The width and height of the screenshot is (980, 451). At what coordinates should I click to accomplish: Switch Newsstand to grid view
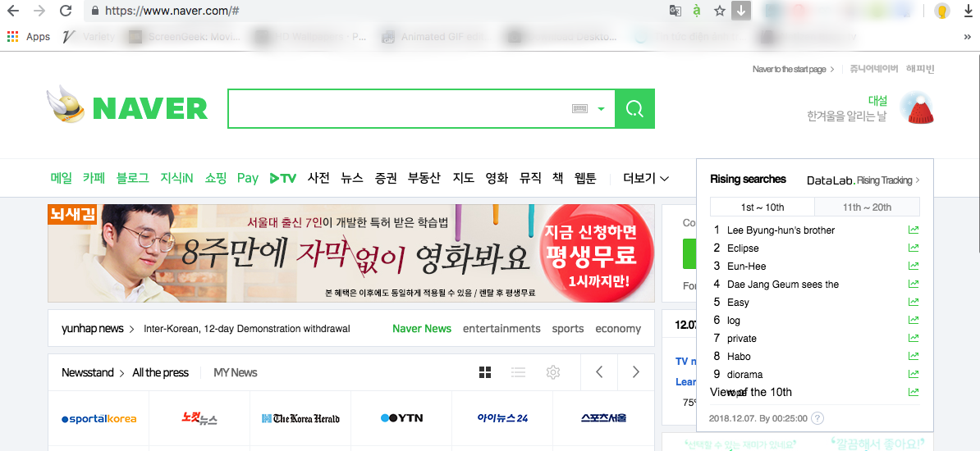coord(485,372)
